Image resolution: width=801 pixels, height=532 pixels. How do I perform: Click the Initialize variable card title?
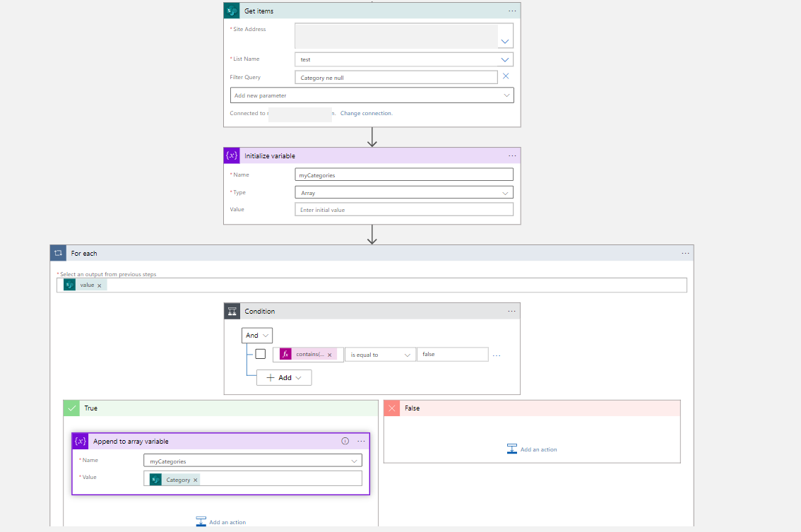270,156
